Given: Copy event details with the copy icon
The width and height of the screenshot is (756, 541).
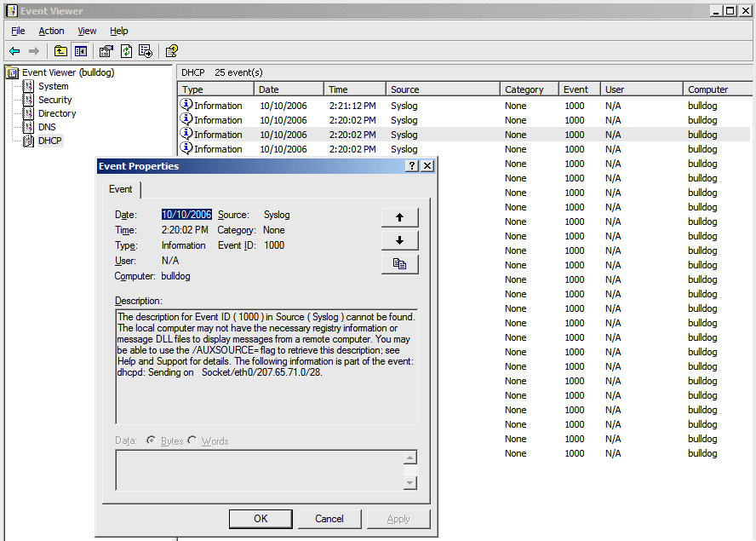Looking at the screenshot, I should tap(399, 264).
